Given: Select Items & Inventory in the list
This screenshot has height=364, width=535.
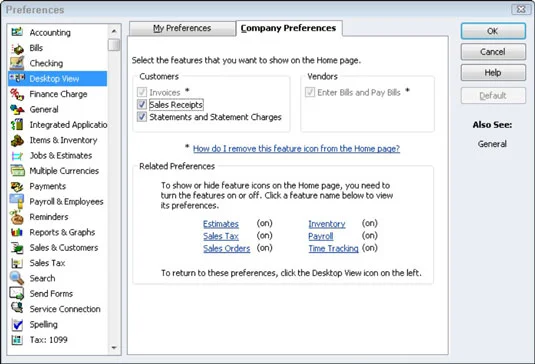Looking at the screenshot, I should [63, 140].
